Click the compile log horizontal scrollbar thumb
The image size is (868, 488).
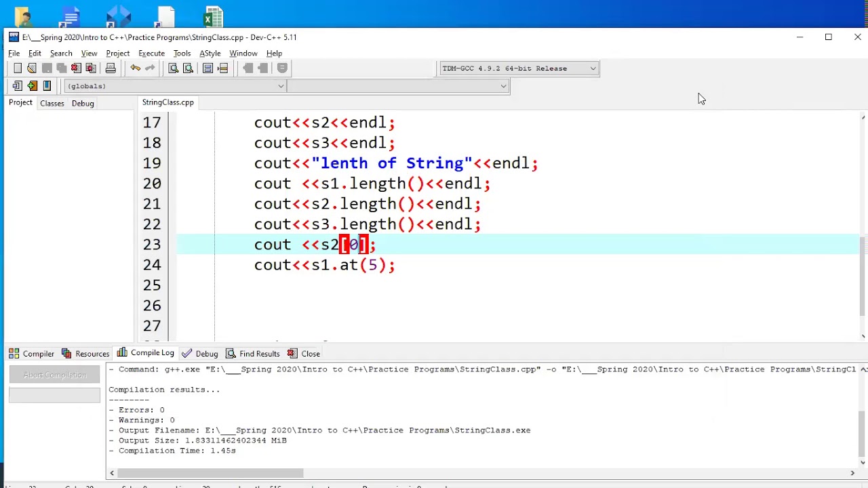(x=210, y=473)
